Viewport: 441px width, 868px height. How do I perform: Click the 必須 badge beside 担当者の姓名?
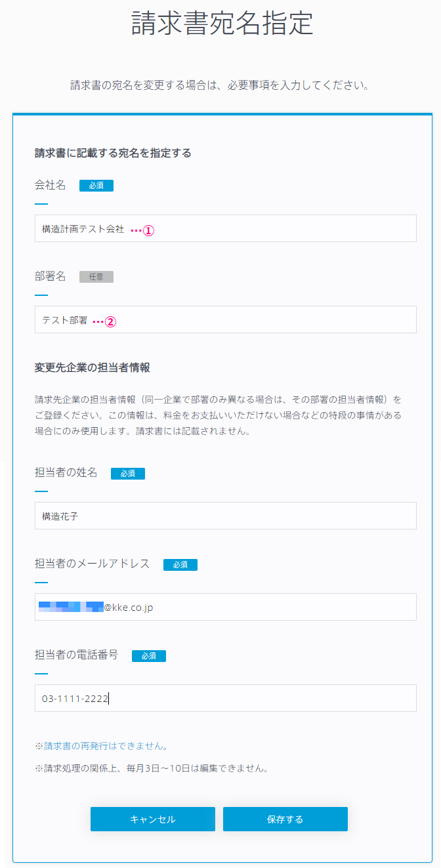pyautogui.click(x=128, y=473)
